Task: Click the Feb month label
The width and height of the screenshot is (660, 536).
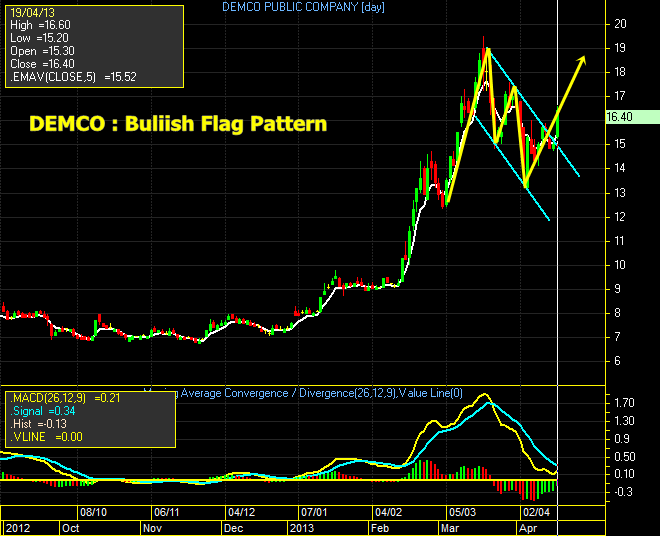Action: [x=380, y=528]
